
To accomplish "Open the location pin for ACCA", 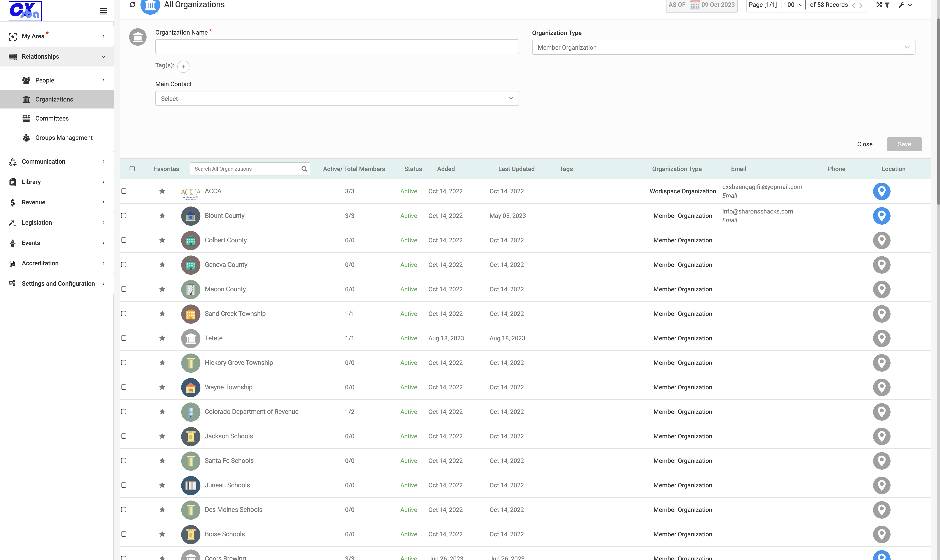I will (x=882, y=191).
